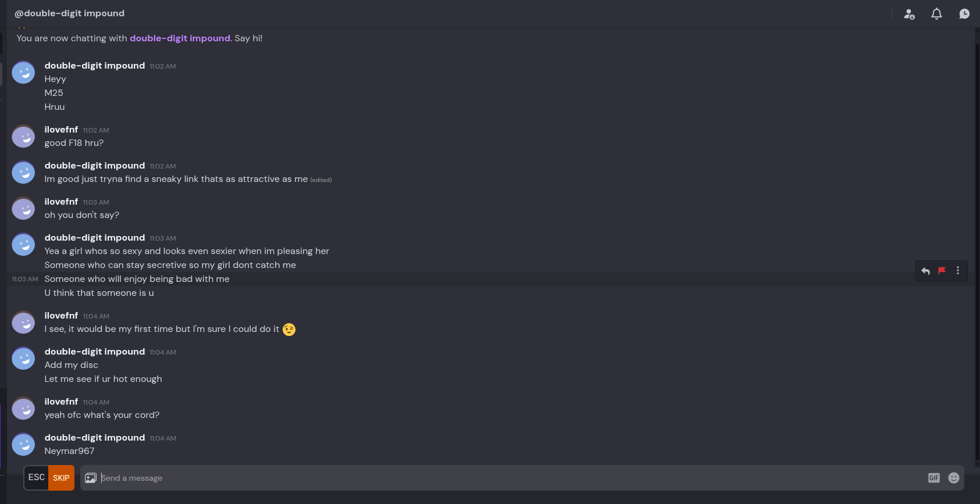Click the scroll-up arrow of chat scrollbar
980x504 pixels.
[977, 29]
